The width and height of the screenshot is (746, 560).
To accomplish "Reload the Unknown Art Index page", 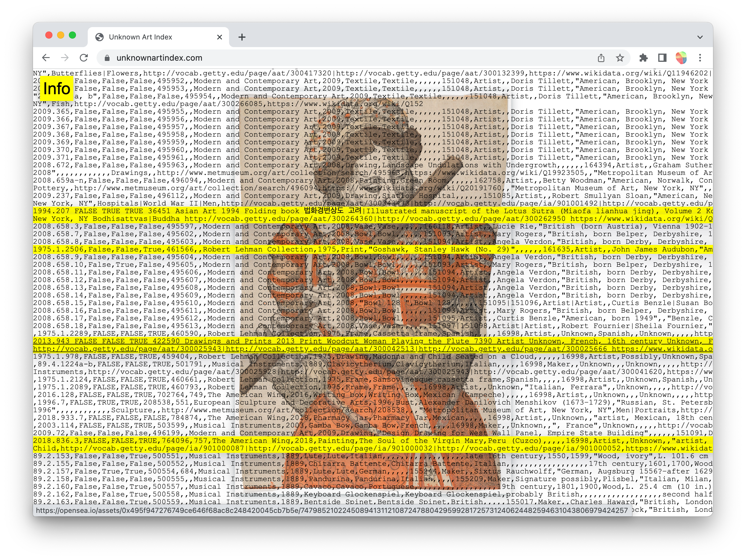I will (x=84, y=58).
